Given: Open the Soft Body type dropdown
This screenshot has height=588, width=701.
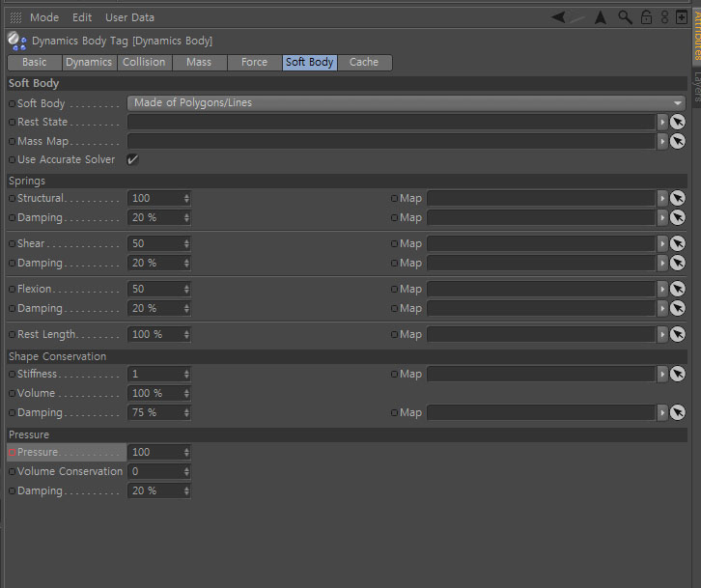Looking at the screenshot, I should click(407, 103).
